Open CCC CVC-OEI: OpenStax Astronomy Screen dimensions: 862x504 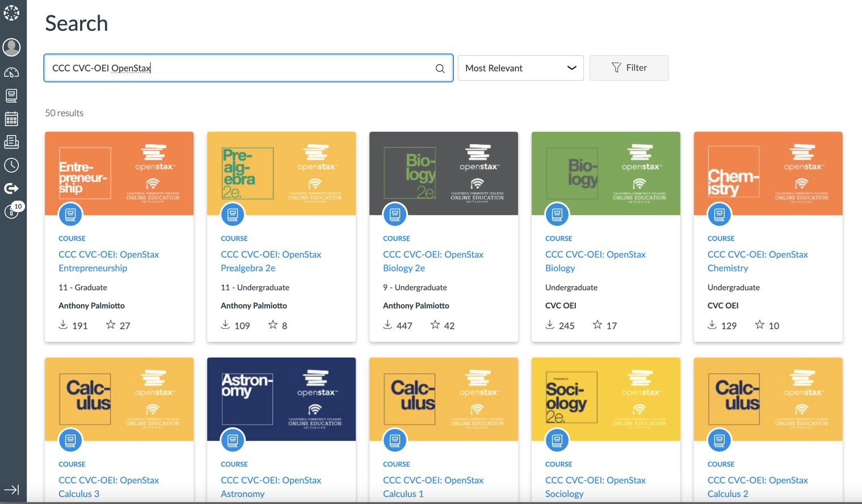[271, 486]
